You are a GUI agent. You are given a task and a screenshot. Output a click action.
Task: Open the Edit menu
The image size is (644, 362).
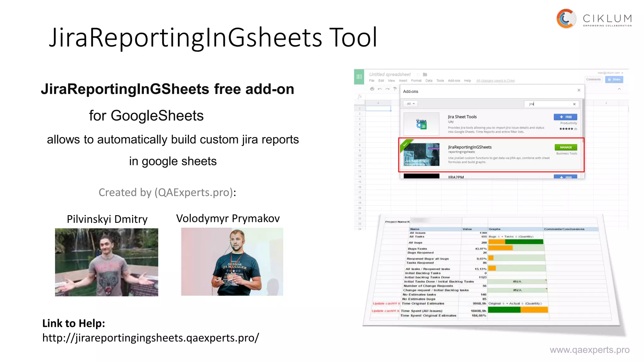point(381,81)
